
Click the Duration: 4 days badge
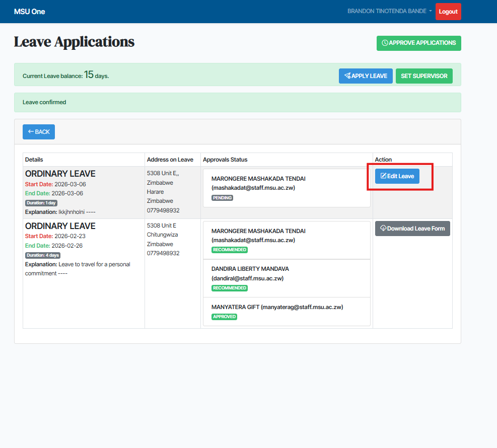pyautogui.click(x=43, y=255)
